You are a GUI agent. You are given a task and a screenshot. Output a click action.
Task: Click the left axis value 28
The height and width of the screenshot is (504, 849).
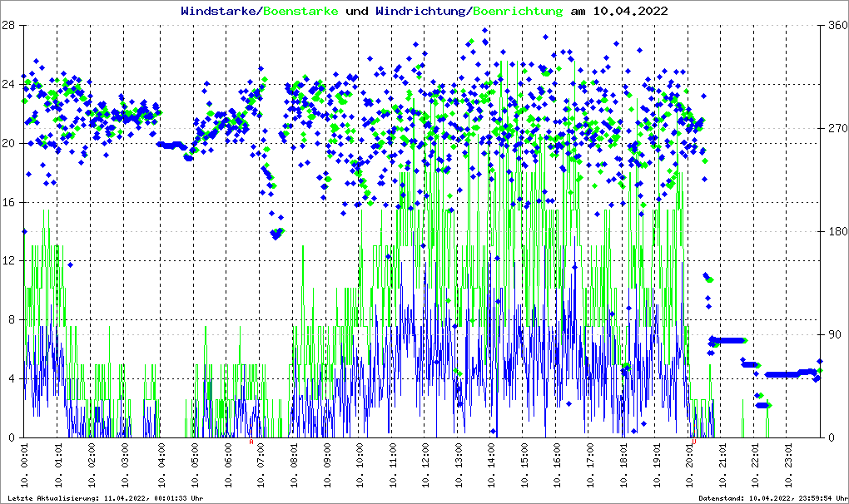tap(11, 25)
